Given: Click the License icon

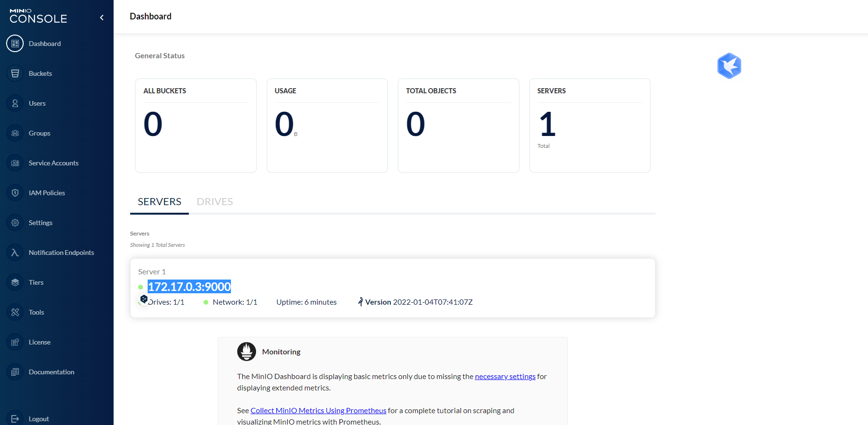Looking at the screenshot, I should pos(15,342).
